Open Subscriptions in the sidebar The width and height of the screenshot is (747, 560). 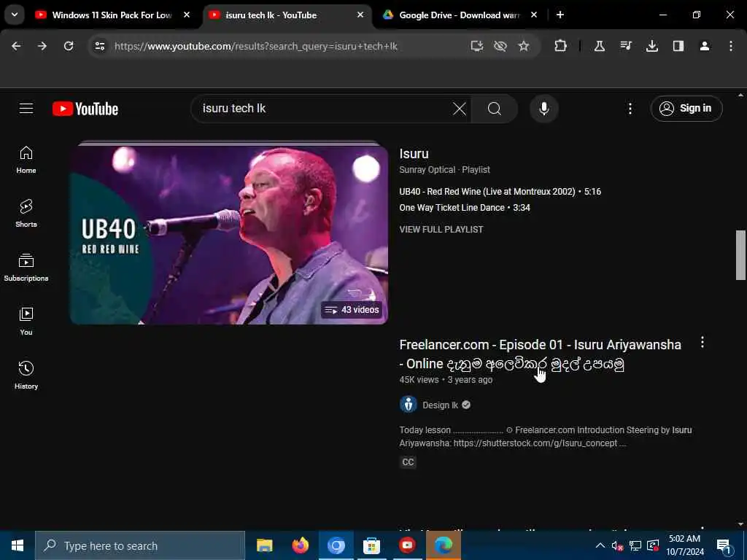(26, 268)
